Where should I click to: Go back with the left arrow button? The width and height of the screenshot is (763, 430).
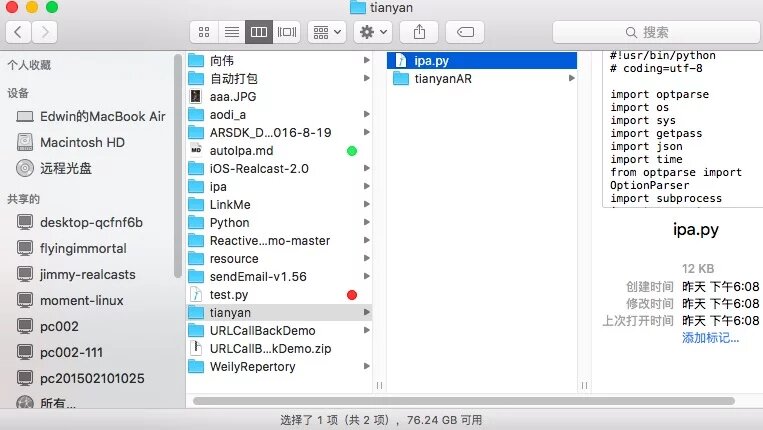[x=18, y=32]
